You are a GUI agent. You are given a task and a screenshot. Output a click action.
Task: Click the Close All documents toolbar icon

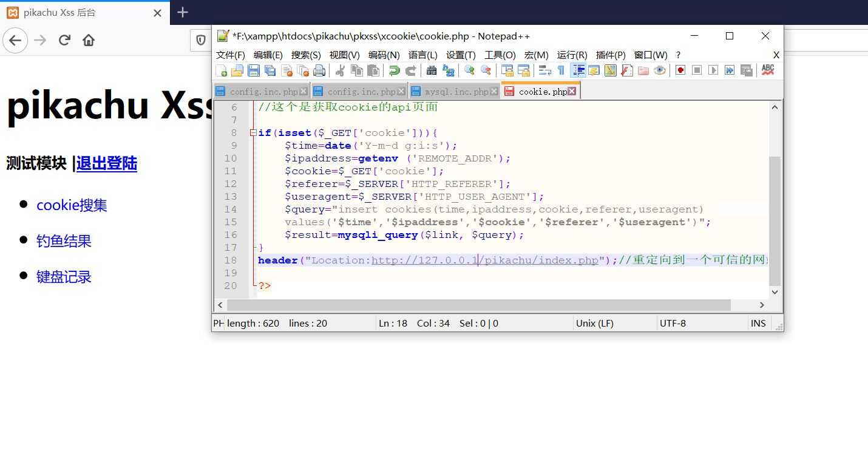click(303, 70)
